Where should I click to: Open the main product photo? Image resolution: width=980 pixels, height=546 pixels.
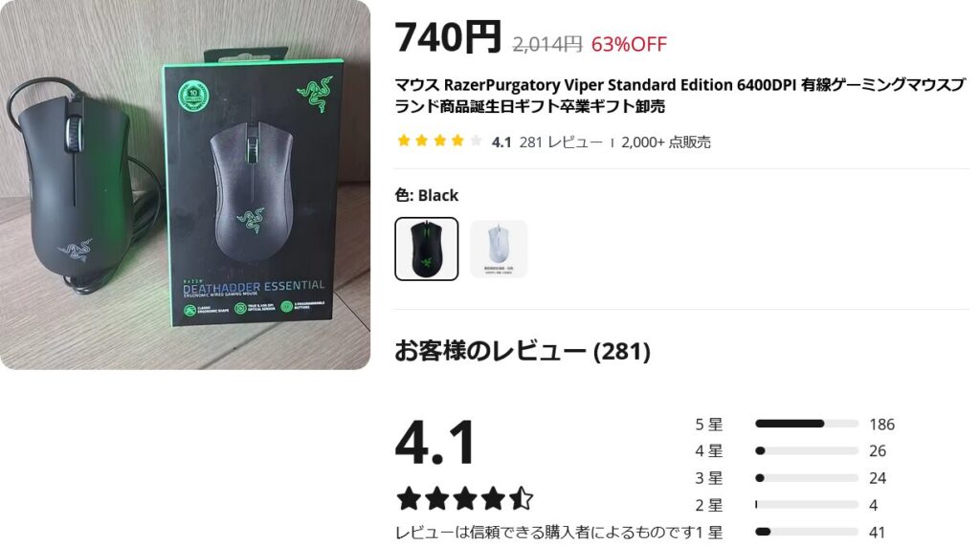185,185
